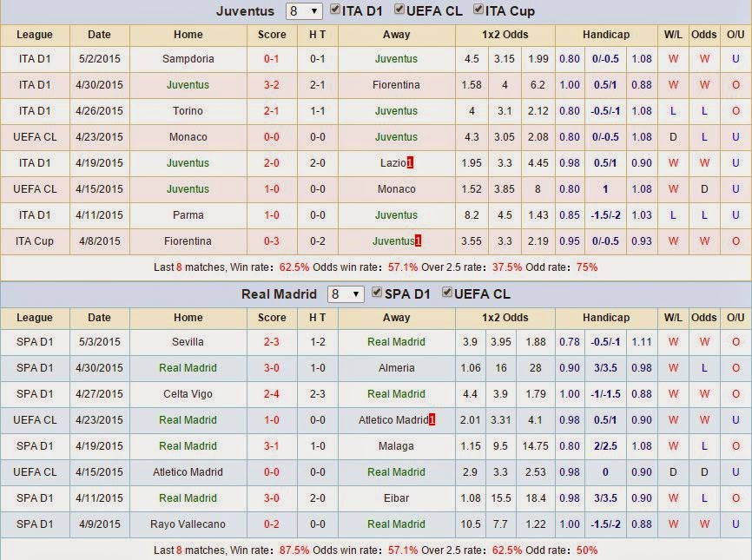Click odds 14.75 in Malaga row
The width and height of the screenshot is (752, 560).
pos(535,446)
